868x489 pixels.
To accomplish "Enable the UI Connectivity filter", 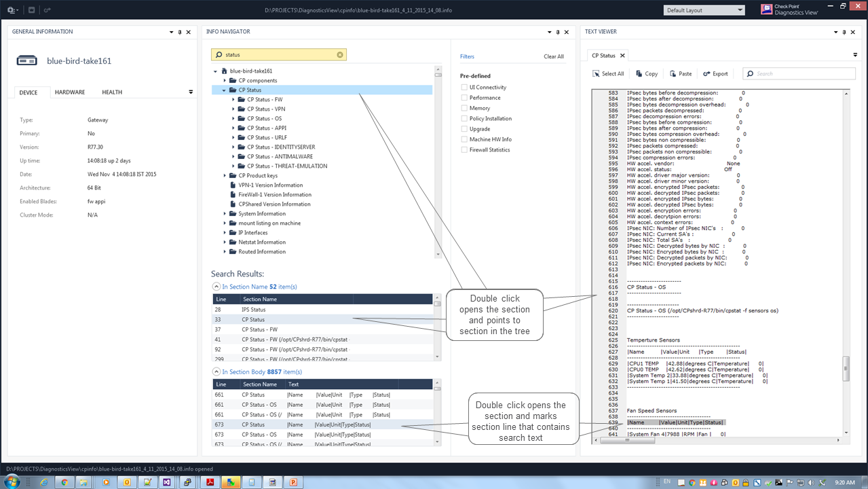I will point(464,87).
